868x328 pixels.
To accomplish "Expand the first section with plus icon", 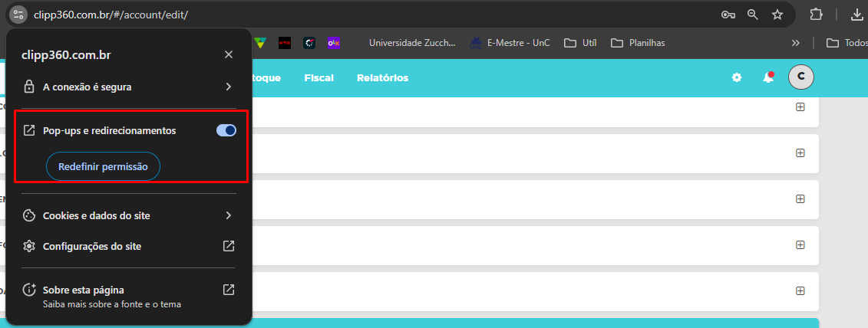I will coord(800,107).
